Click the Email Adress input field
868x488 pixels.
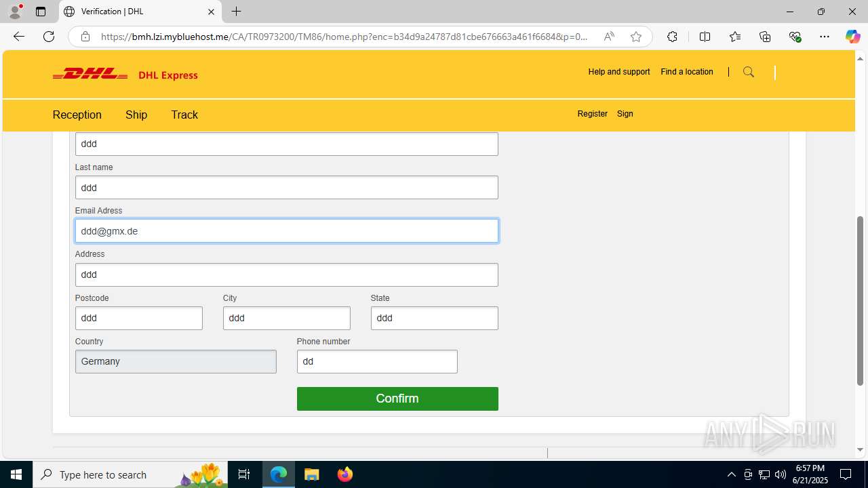pos(287,231)
